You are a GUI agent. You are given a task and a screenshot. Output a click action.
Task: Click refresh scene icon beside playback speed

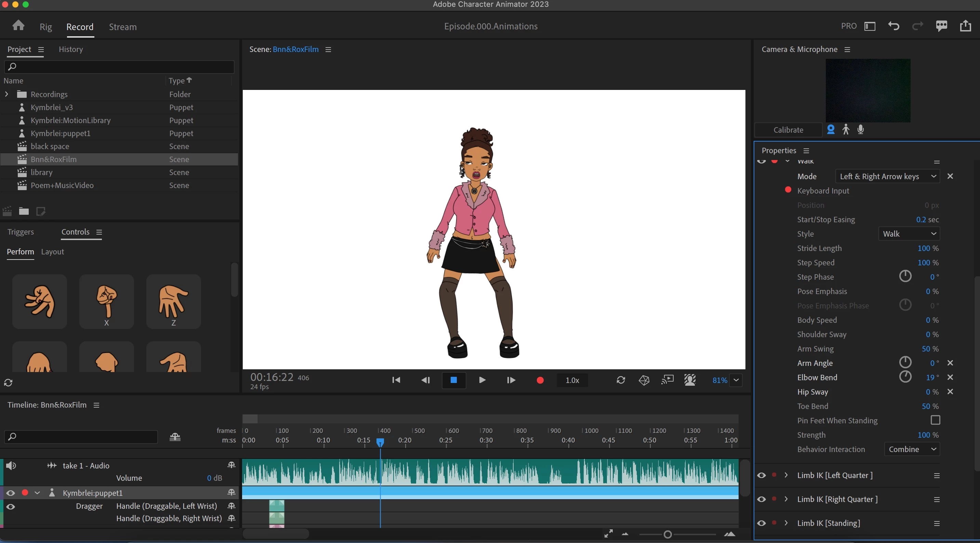[621, 380]
